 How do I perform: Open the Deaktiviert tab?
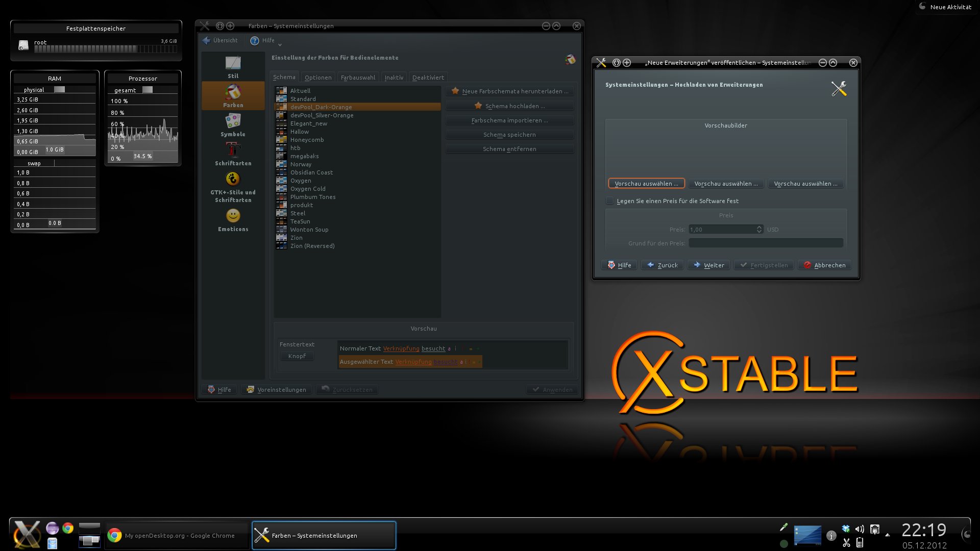coord(428,78)
